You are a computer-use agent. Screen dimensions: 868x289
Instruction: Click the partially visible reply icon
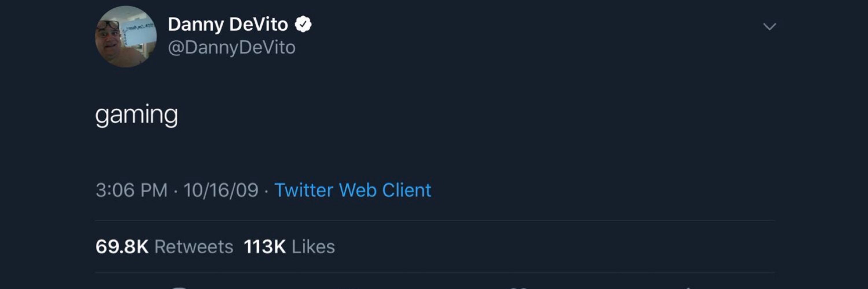pos(178,288)
